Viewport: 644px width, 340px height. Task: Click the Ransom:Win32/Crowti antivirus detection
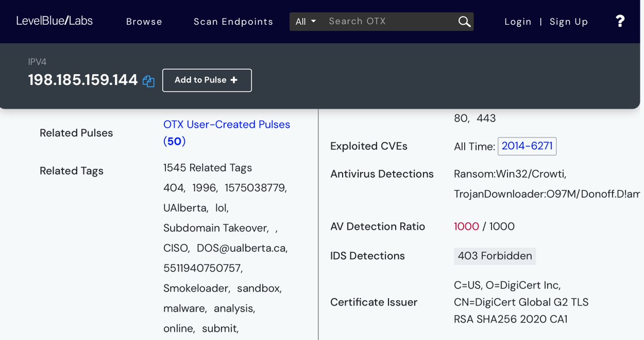click(510, 174)
